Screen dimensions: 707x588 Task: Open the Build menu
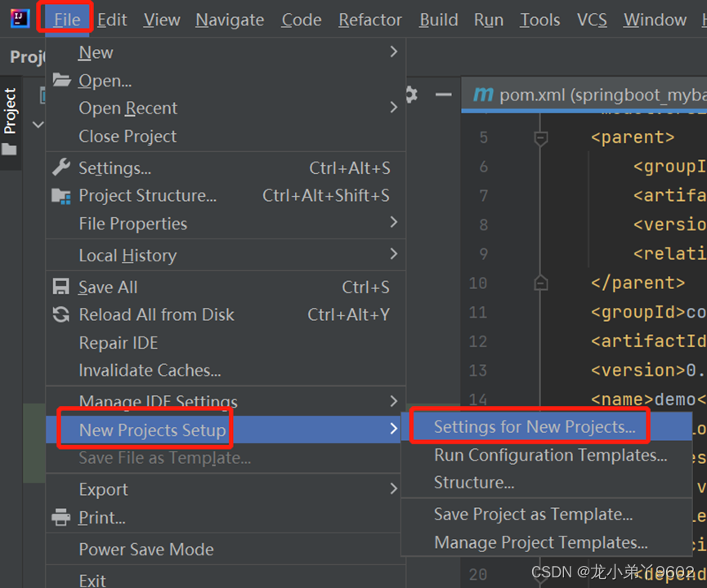438,20
